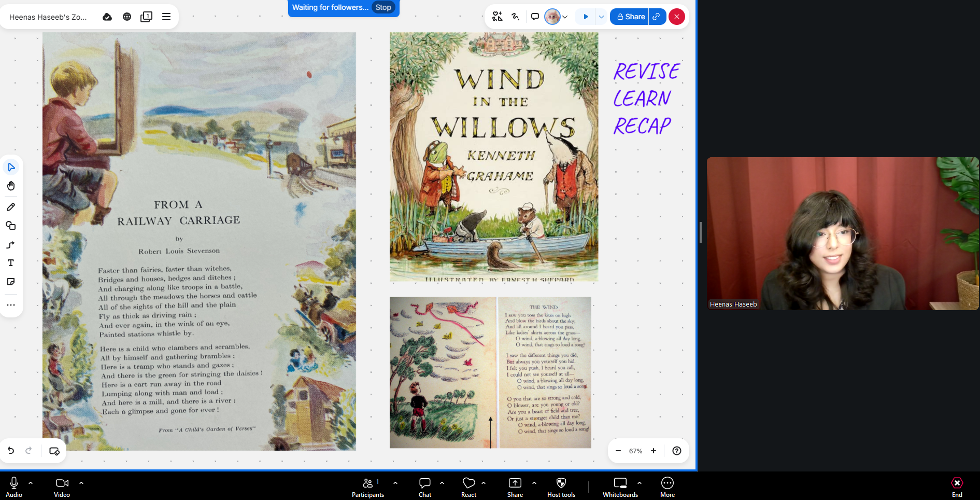Start the whiteboard presentation
Image resolution: width=980 pixels, height=500 pixels.
586,17
